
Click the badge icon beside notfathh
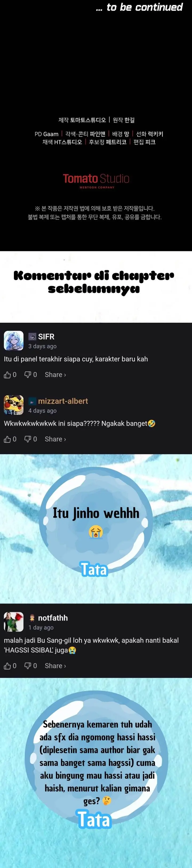(32, 618)
